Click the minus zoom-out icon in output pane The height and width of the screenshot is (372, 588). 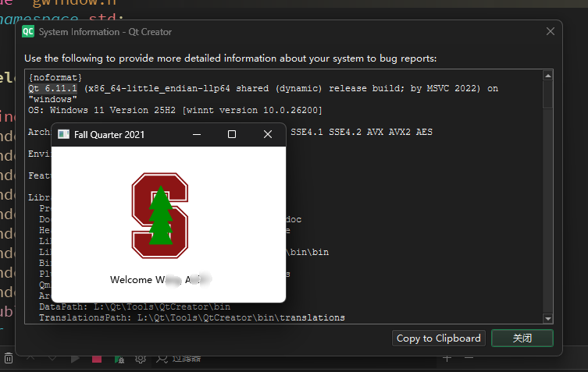click(469, 359)
